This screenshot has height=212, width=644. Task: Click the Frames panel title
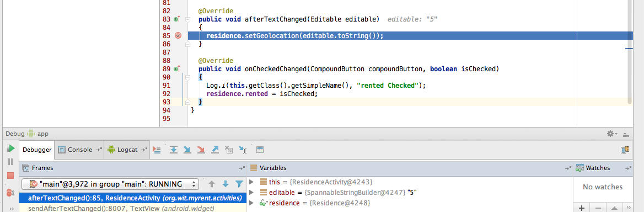[42, 168]
